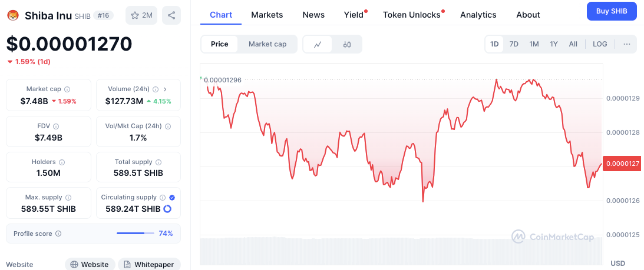Select the Market cap view toggle

[x=267, y=44]
